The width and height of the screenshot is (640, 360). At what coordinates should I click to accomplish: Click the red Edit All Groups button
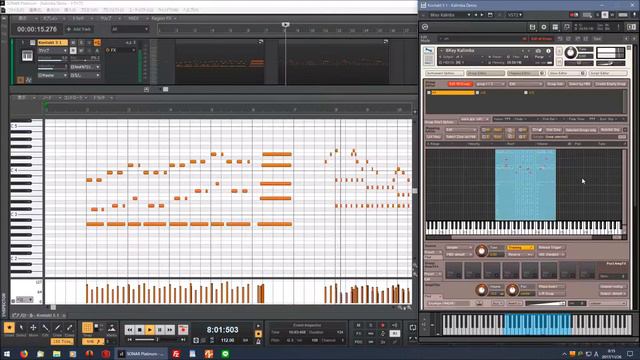click(460, 84)
